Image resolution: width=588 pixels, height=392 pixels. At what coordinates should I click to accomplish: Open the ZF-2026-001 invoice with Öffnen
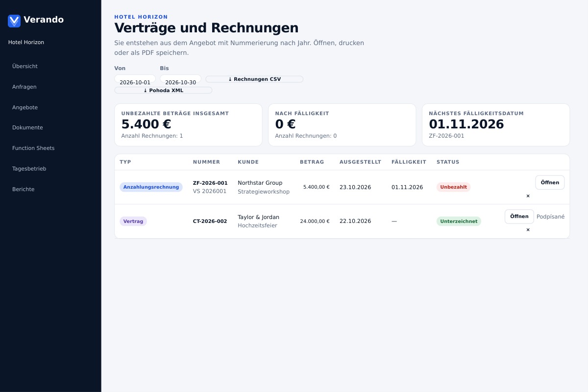click(550, 182)
